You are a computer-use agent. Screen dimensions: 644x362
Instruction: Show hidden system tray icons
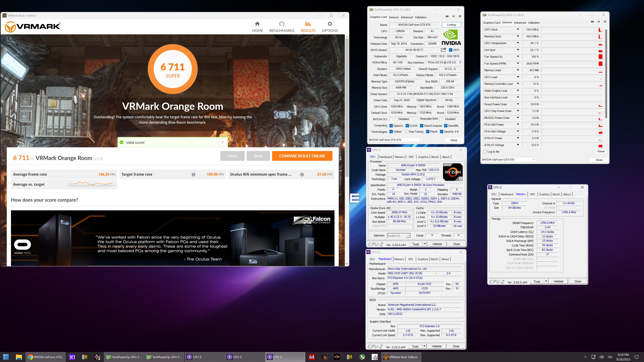(x=585, y=357)
